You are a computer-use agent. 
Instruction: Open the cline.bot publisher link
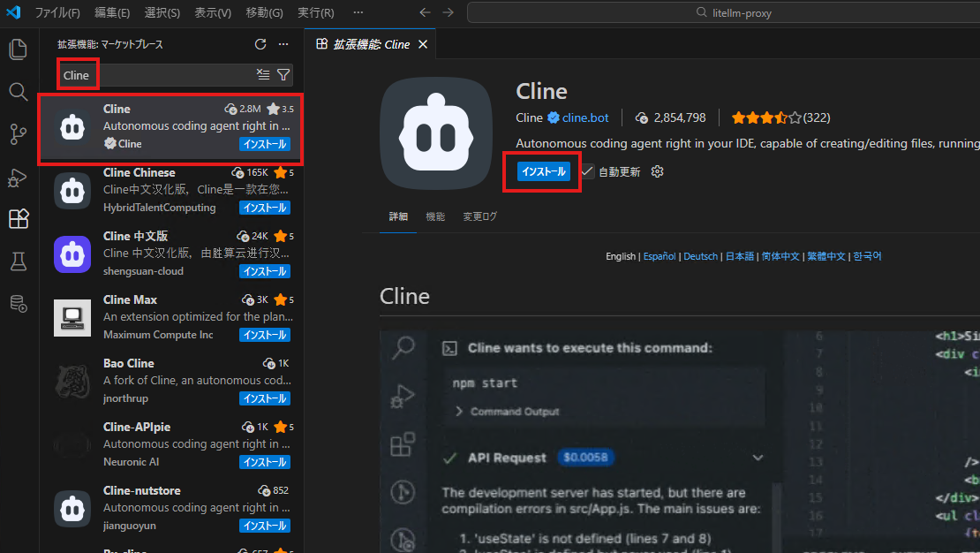(x=585, y=117)
